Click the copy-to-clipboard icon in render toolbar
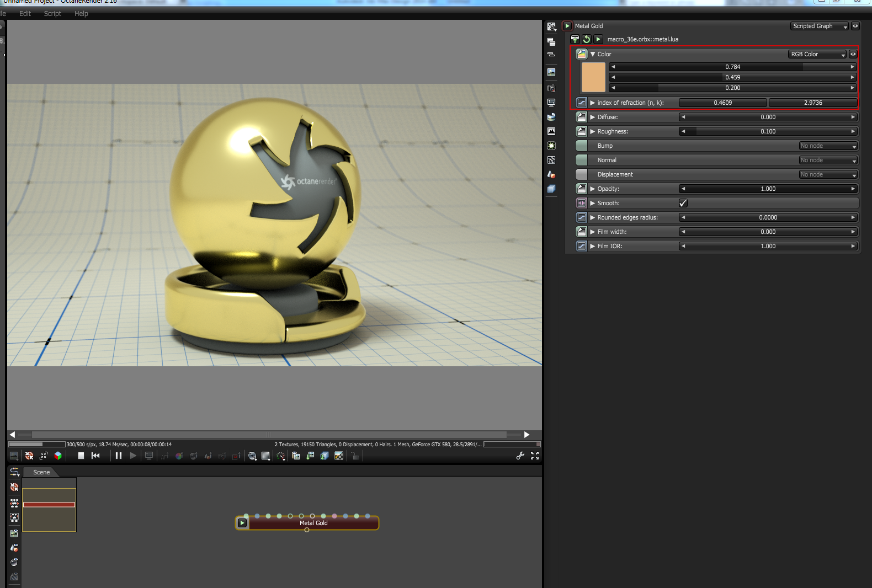872x588 pixels. point(296,456)
